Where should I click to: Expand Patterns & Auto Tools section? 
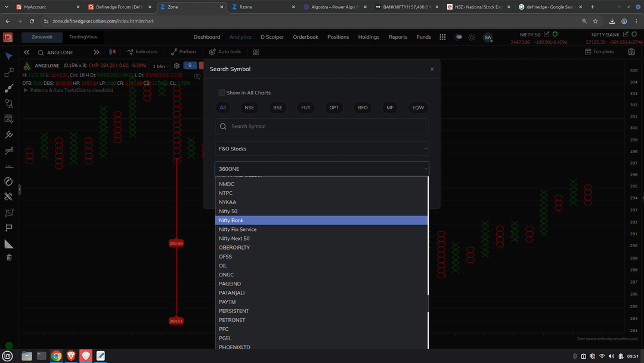(68, 90)
